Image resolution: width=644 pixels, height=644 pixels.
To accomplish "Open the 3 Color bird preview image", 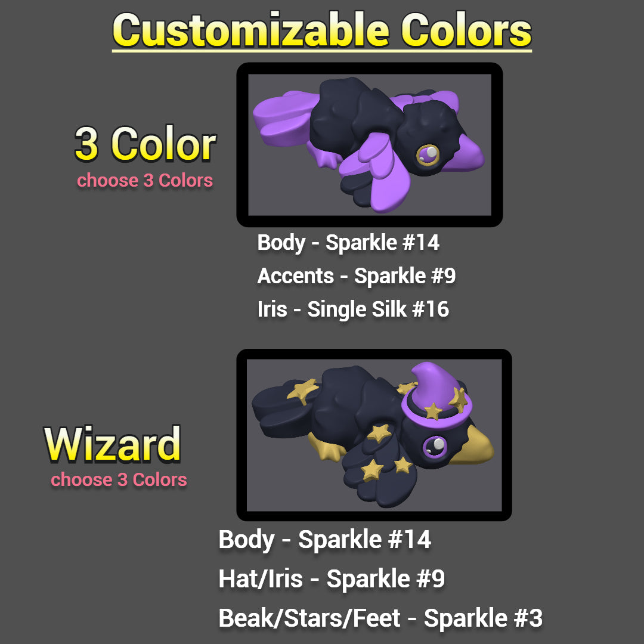I will tap(369, 144).
